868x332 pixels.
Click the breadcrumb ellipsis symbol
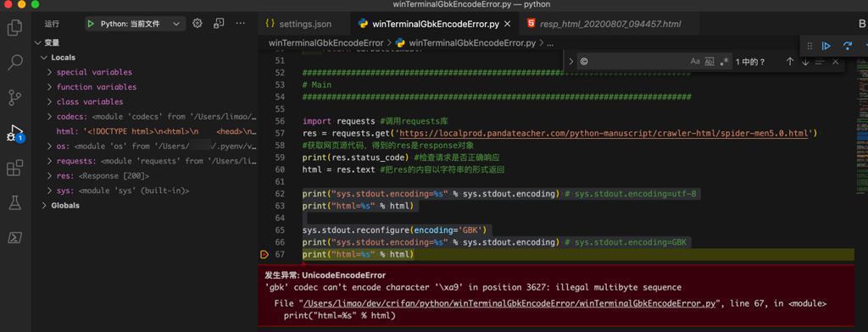pos(550,42)
